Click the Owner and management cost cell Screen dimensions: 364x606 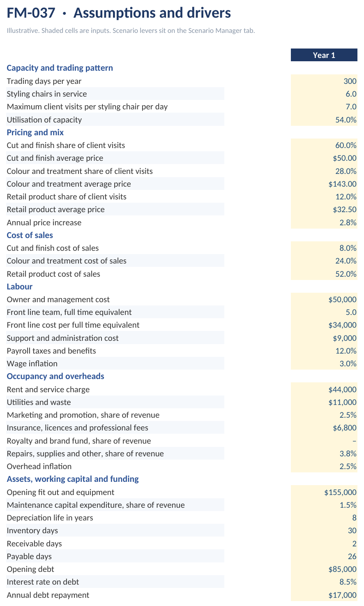coord(324,299)
